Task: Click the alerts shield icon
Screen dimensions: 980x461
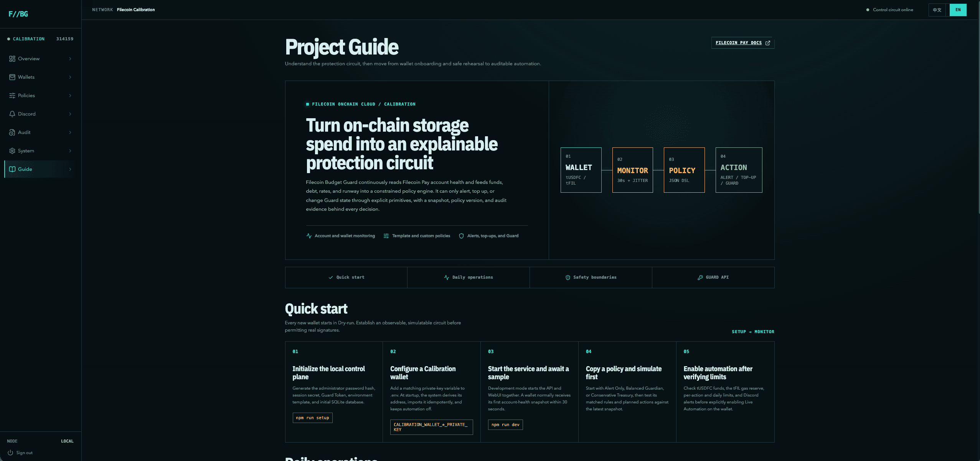Action: tap(461, 236)
